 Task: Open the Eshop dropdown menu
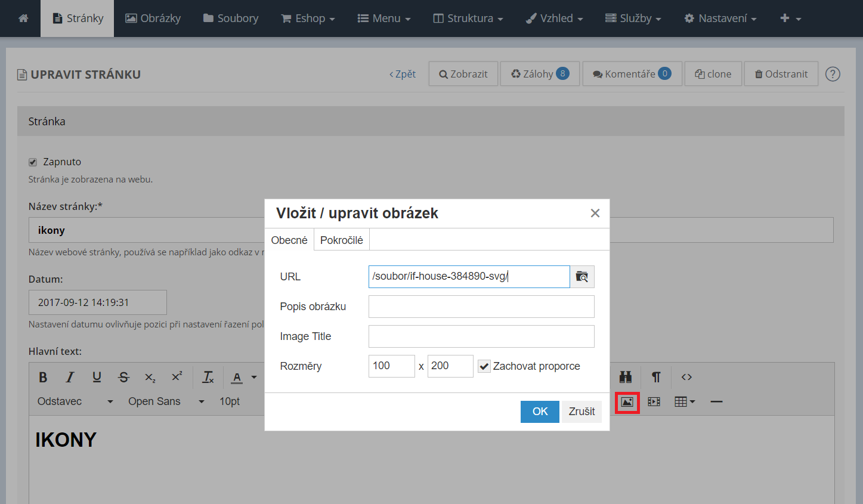(x=308, y=18)
